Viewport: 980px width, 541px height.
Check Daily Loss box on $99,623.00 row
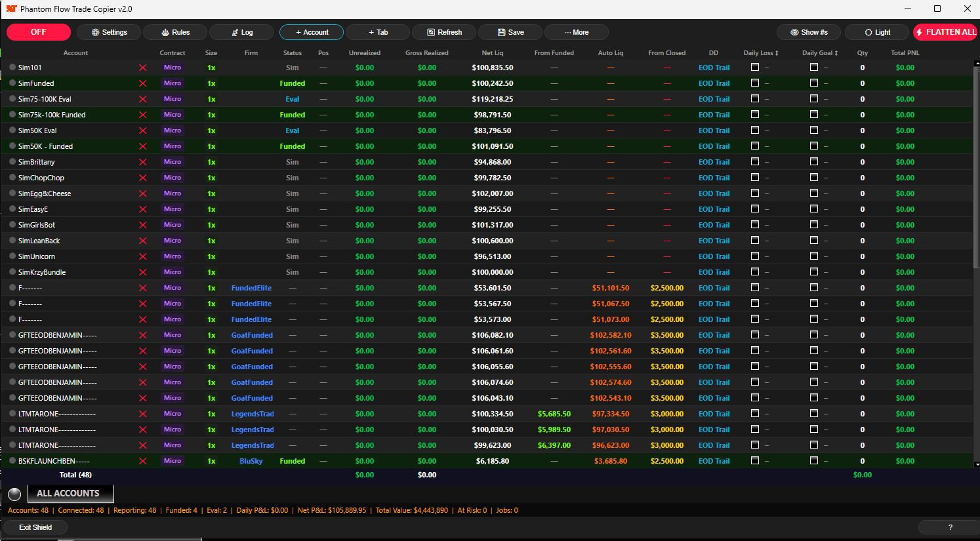click(x=754, y=445)
